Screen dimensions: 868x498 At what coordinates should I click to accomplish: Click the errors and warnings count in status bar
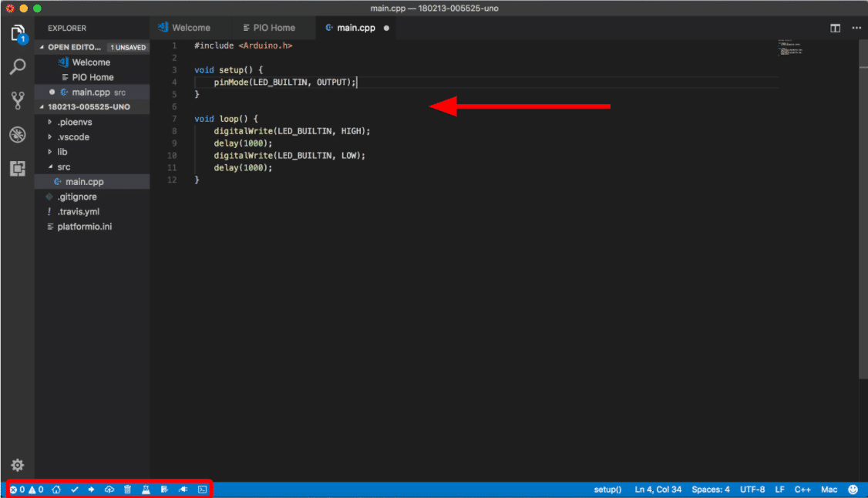[26, 490]
